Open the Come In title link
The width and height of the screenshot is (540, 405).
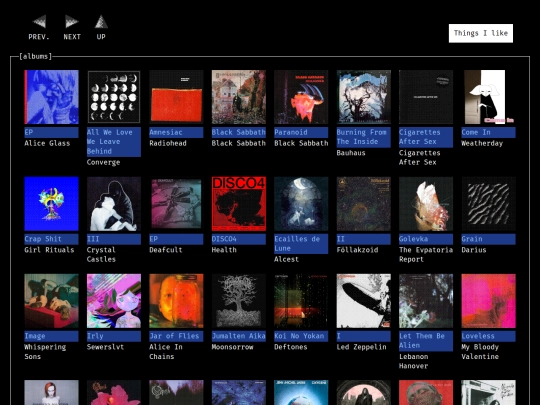[x=488, y=132]
